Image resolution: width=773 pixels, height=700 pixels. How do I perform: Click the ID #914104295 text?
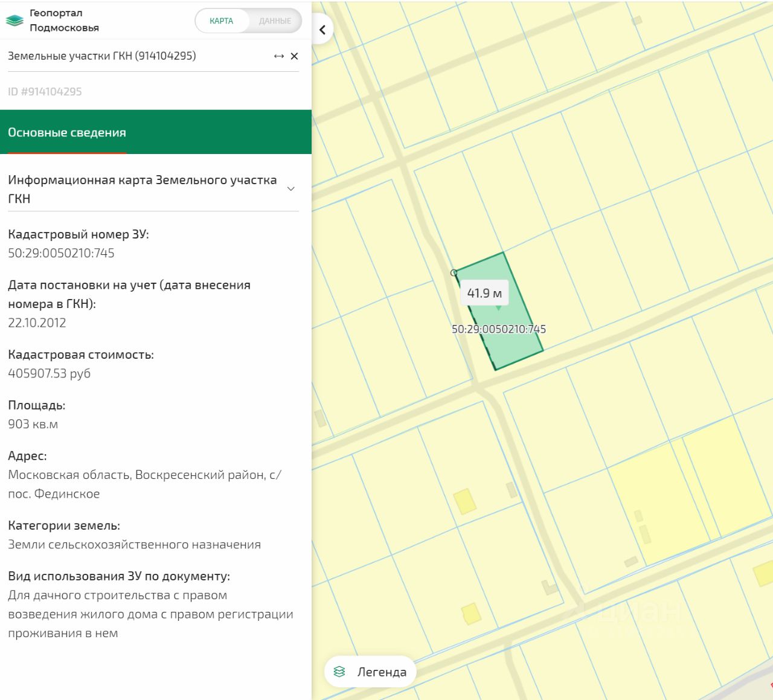[x=45, y=92]
